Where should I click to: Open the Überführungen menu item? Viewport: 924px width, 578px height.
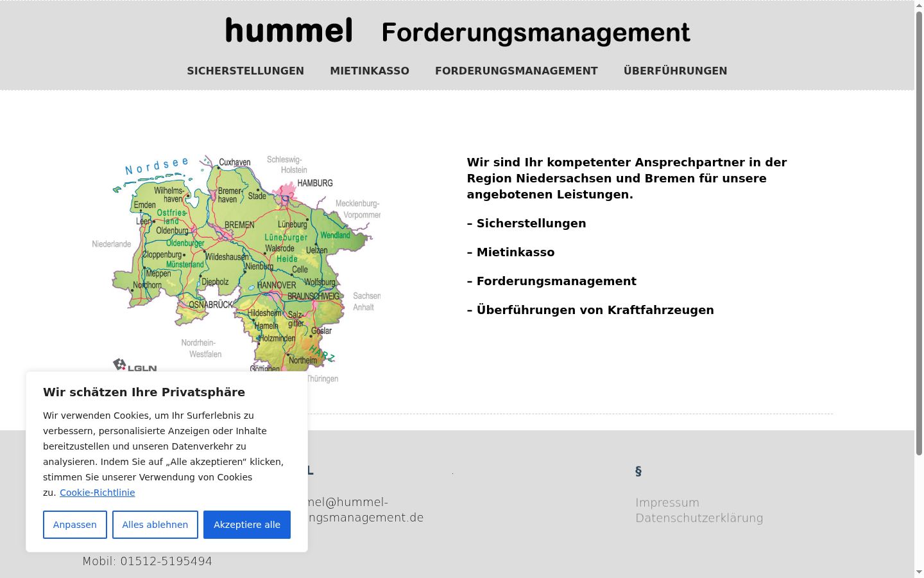pyautogui.click(x=676, y=71)
